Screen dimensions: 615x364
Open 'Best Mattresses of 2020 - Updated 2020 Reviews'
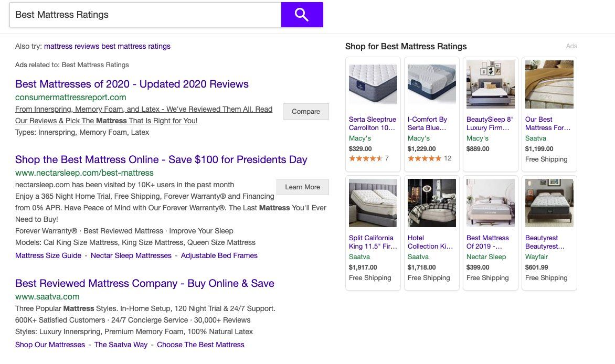pos(132,84)
